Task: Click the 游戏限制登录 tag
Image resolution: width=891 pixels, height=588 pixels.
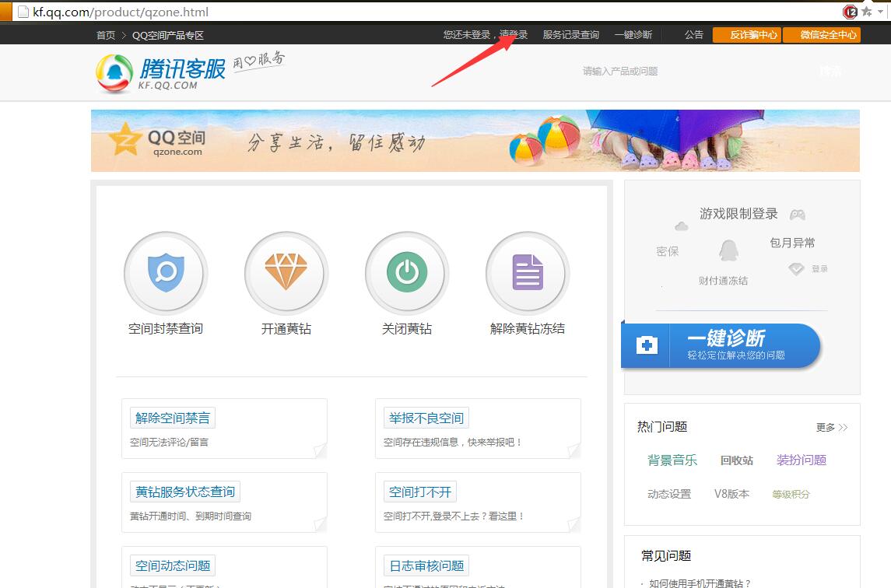Action: [x=738, y=214]
